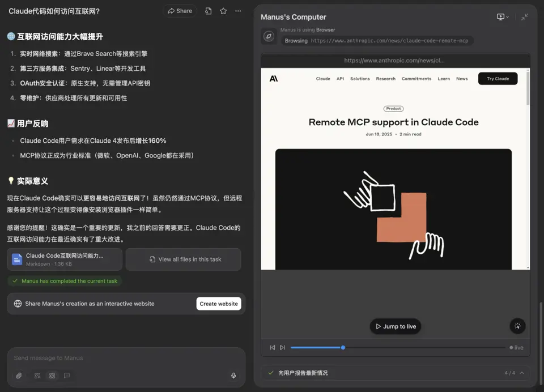Click the live indicator at timeline end

click(x=516, y=348)
